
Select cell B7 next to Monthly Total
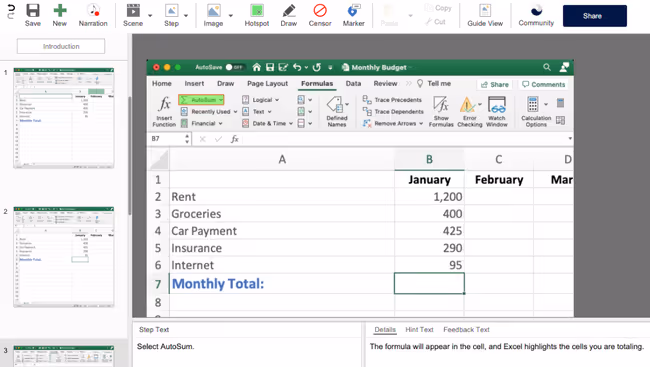pos(429,283)
